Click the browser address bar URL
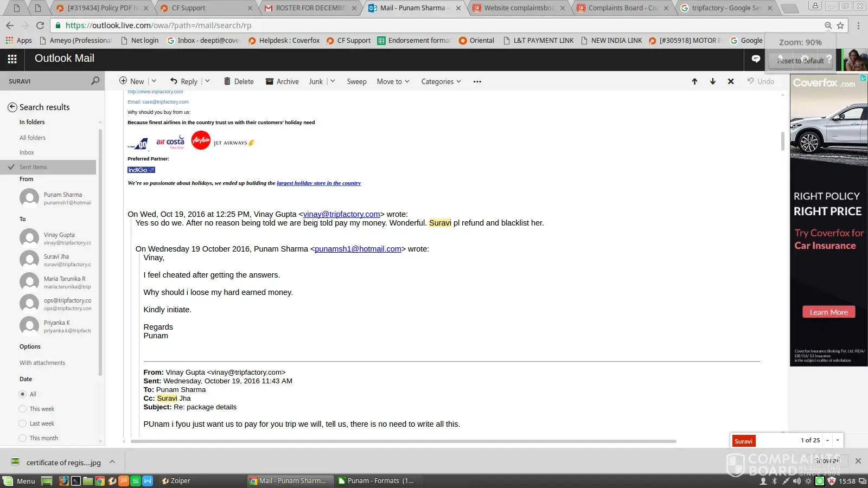 158,25
